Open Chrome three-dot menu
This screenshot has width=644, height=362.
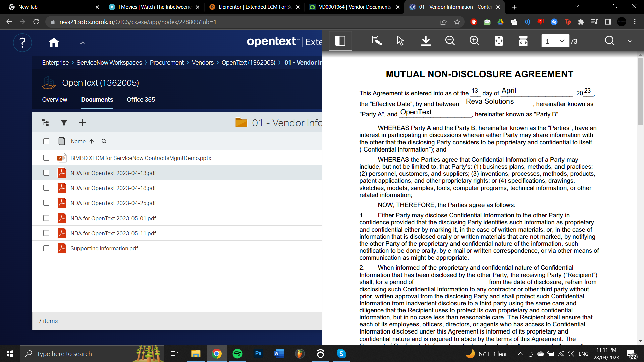(635, 22)
